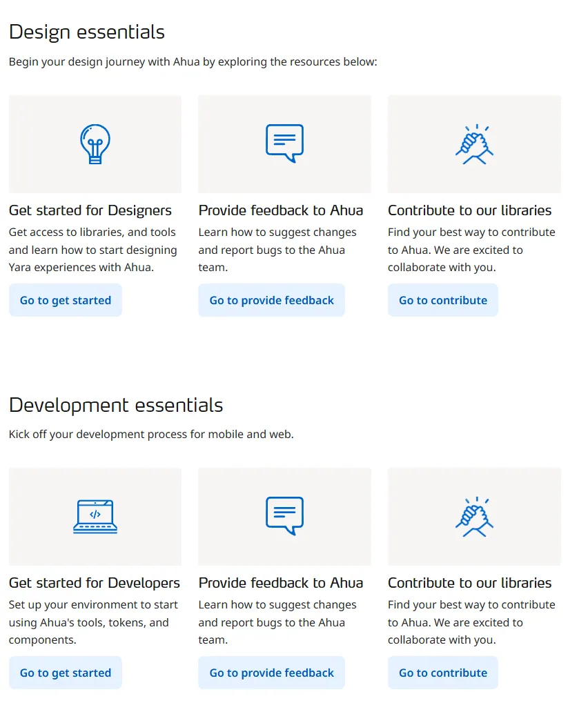This screenshot has width=588, height=714.
Task: Click "Find your best way to contribute" in Design essentials
Action: pyautogui.click(x=471, y=232)
